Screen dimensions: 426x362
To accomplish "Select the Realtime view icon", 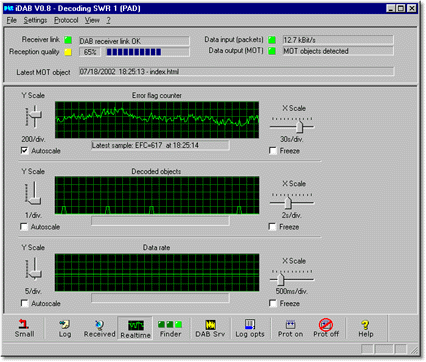I will 135,329.
